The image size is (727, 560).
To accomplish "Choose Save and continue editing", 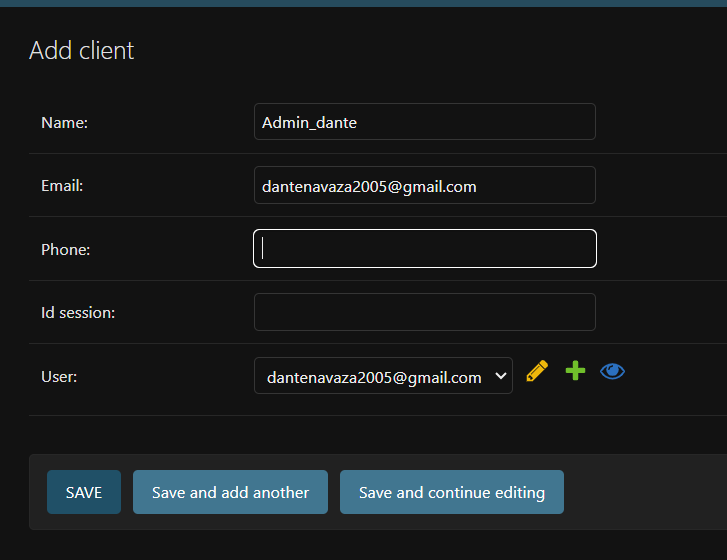I will coord(451,492).
